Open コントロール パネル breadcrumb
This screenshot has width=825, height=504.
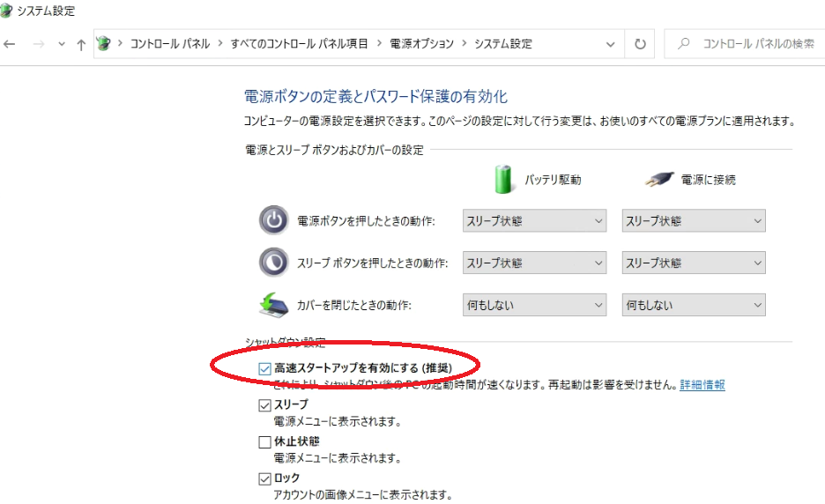coord(170,44)
